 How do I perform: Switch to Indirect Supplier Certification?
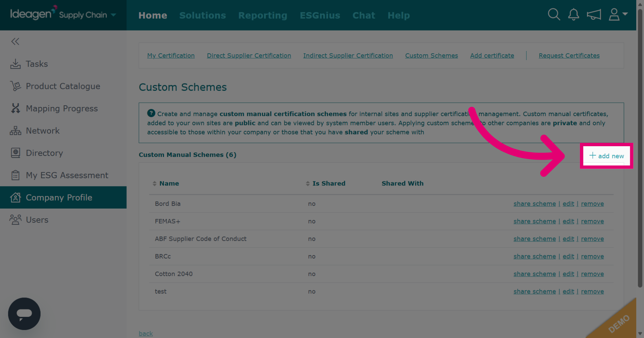pyautogui.click(x=348, y=56)
